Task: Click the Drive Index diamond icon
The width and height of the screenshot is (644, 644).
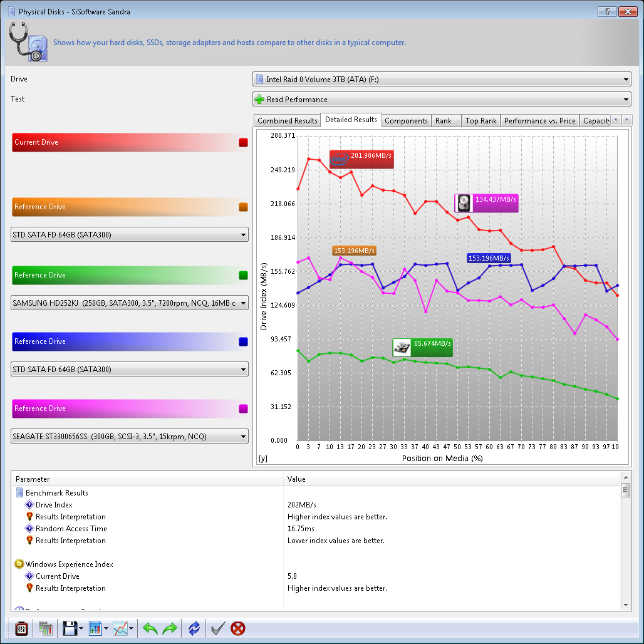Action: 29,504
